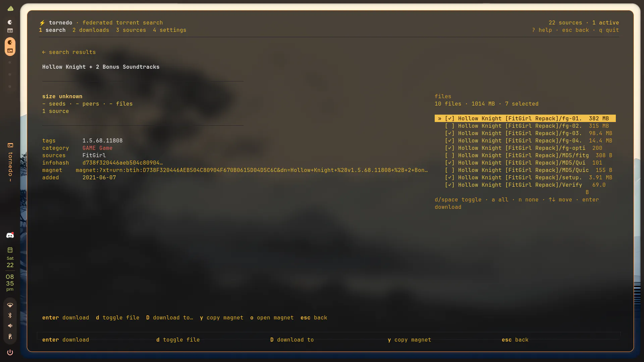The width and height of the screenshot is (644, 362).
Task: Click esc back in the top-right header
Action: pos(576,30)
